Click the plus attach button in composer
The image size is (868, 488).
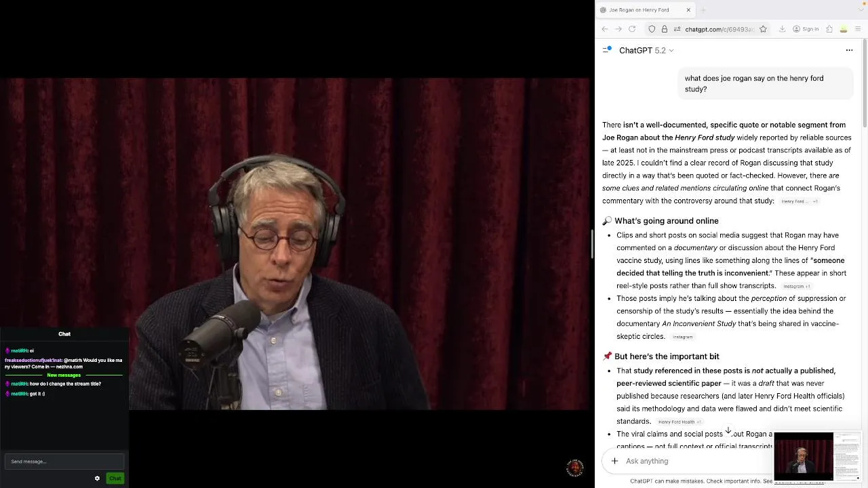click(614, 461)
